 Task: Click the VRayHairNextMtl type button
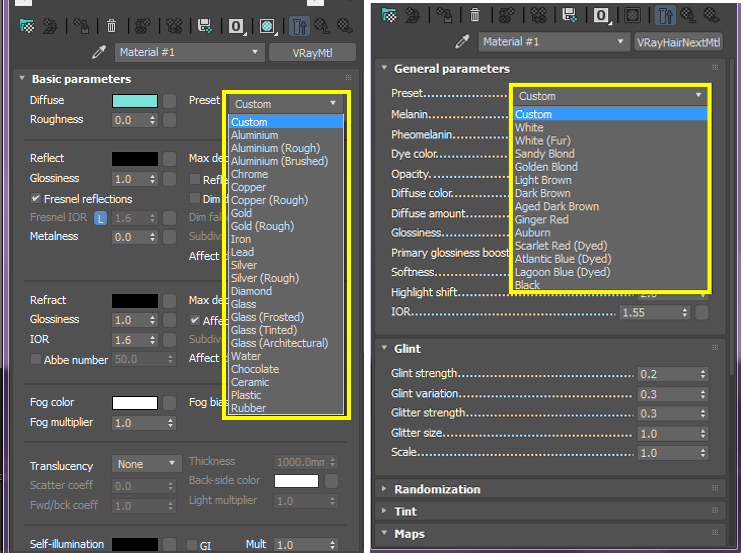tap(677, 42)
